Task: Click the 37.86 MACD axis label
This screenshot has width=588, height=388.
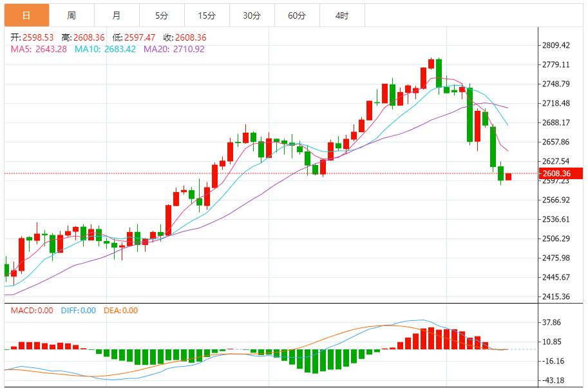Action: coord(553,323)
